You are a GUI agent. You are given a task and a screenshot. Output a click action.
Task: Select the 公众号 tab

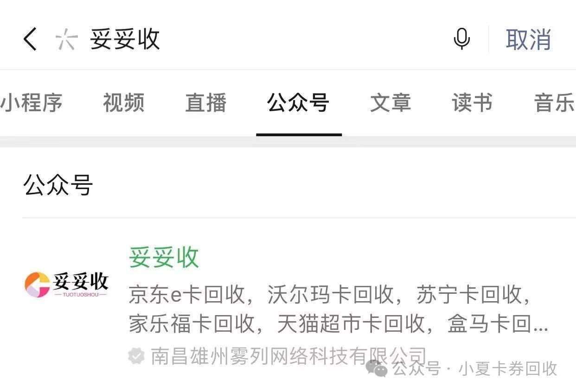pyautogui.click(x=299, y=102)
